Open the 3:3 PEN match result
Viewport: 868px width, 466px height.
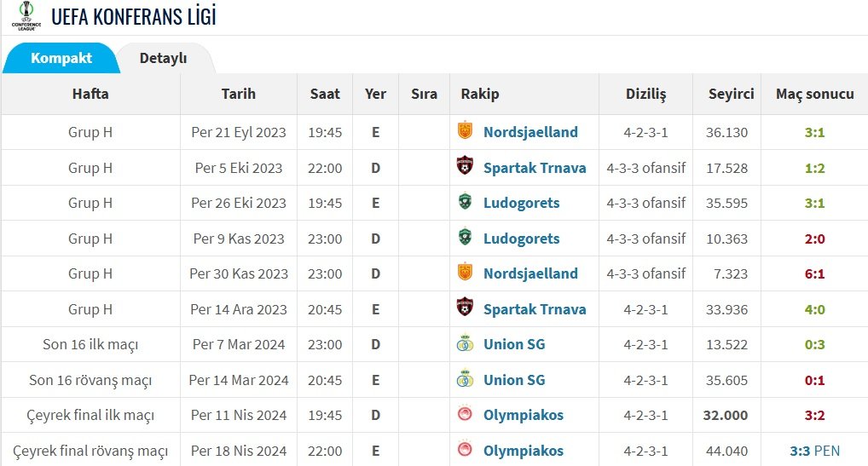pyautogui.click(x=814, y=451)
